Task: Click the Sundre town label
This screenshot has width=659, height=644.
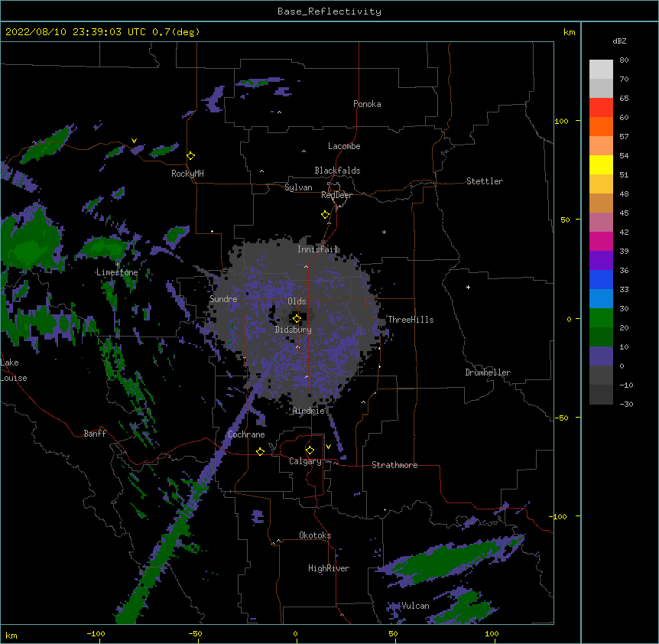Action: click(x=223, y=299)
